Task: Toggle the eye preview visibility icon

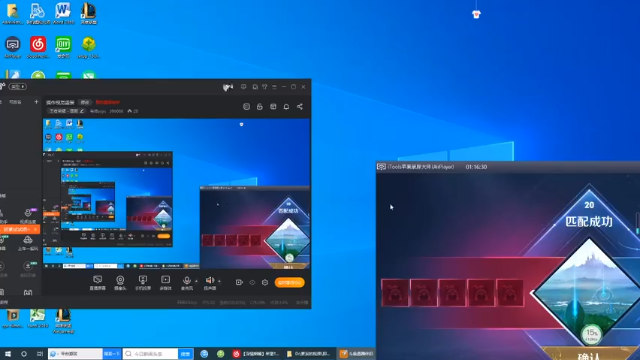Action: coord(252,282)
